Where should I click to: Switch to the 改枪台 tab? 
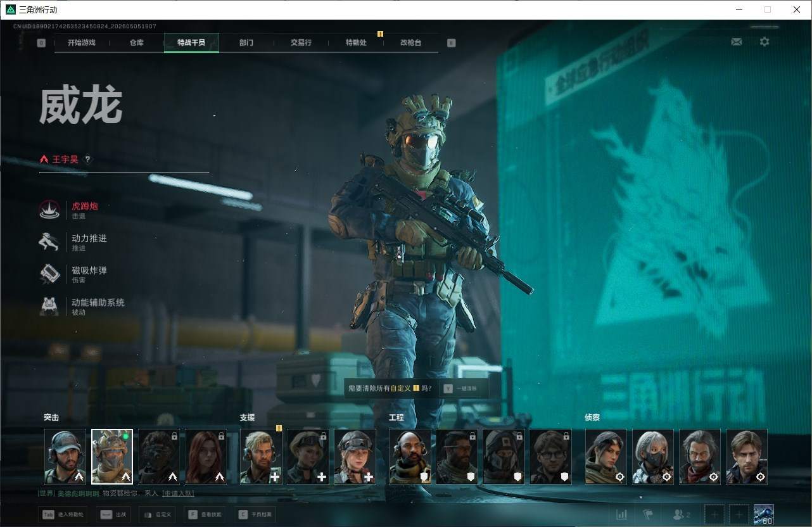[x=410, y=43]
